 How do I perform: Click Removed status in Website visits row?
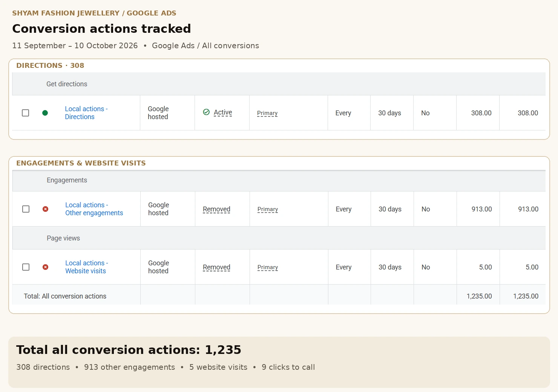coord(216,267)
